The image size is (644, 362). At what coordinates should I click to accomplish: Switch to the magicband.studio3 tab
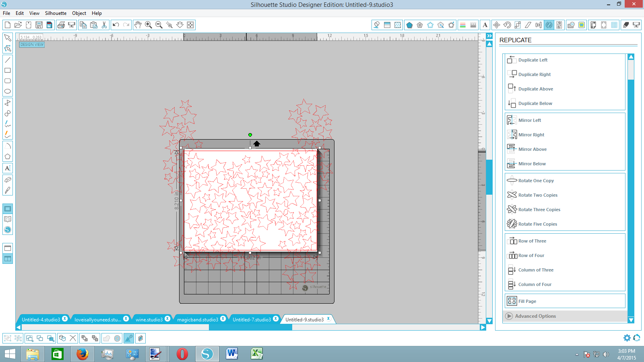[198, 319]
